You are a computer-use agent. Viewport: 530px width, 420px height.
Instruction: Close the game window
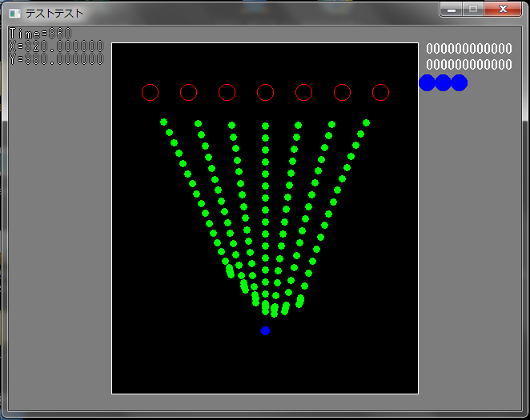[x=502, y=9]
